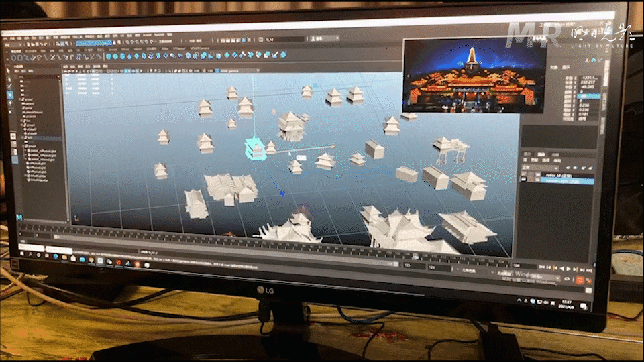The height and width of the screenshot is (362, 644).
Task: Show hidden system tray icons chevron
Action: coord(519,300)
